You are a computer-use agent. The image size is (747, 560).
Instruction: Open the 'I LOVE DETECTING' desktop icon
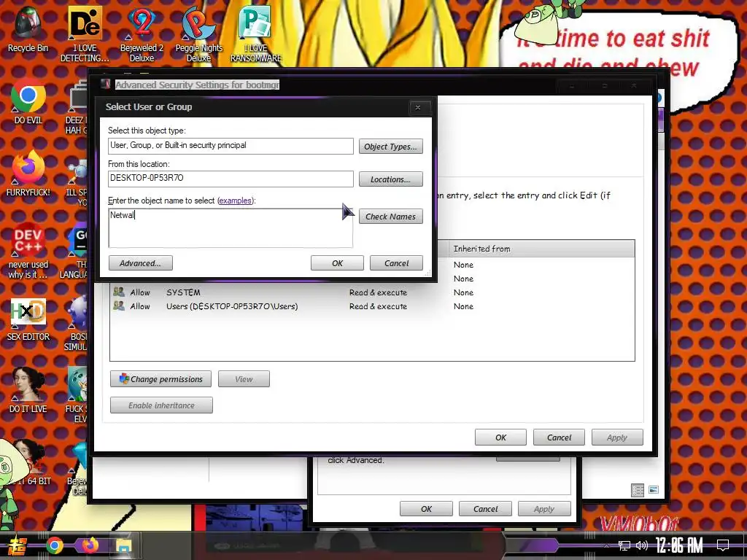(85, 34)
